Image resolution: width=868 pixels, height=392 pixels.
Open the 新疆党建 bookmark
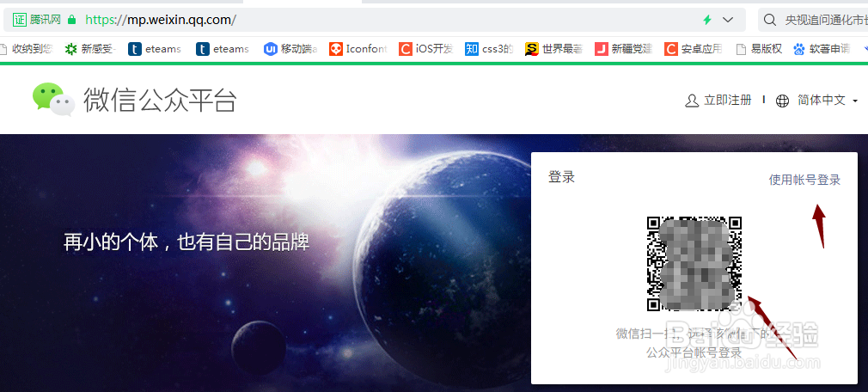pos(624,49)
